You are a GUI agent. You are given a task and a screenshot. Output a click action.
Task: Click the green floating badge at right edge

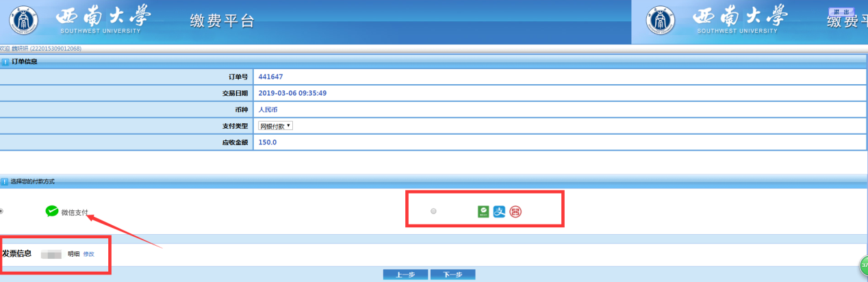click(x=864, y=264)
